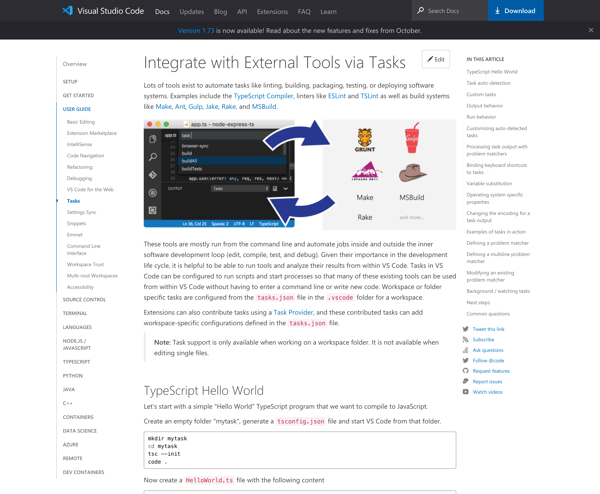Dismiss the version announcement banner
This screenshot has height=494, width=600.
[x=591, y=30]
